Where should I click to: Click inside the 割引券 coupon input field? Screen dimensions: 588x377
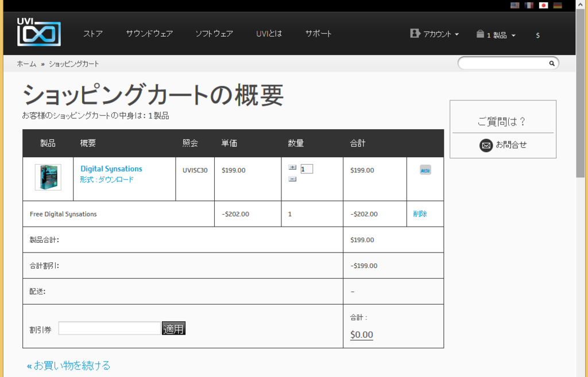[x=109, y=328]
